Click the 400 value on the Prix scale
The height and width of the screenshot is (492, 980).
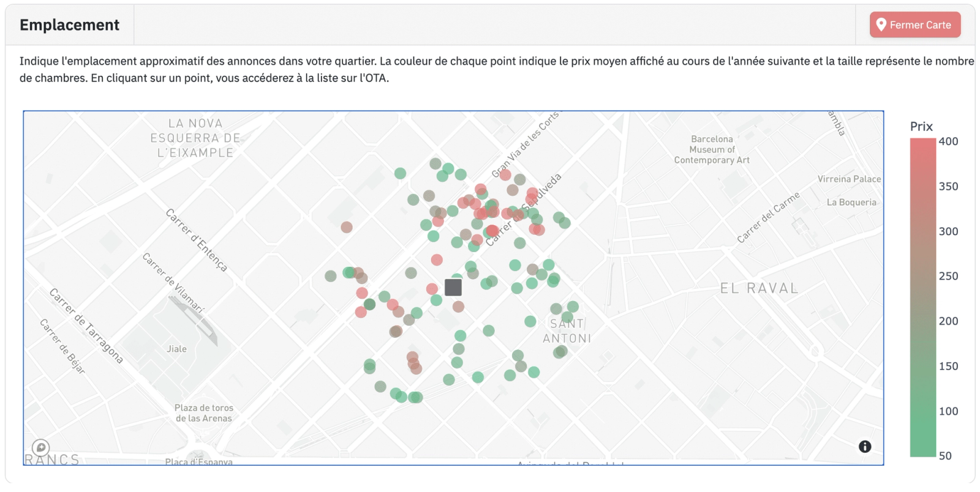pos(948,141)
